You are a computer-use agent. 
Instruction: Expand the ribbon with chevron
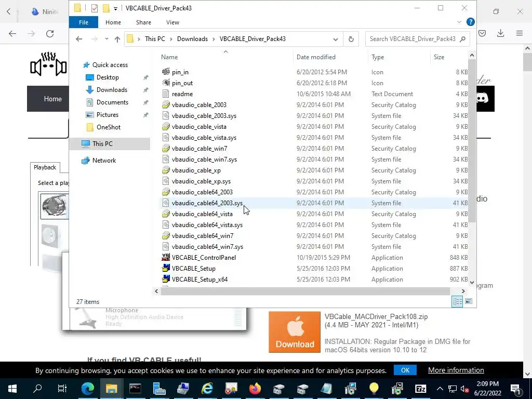tap(459, 22)
